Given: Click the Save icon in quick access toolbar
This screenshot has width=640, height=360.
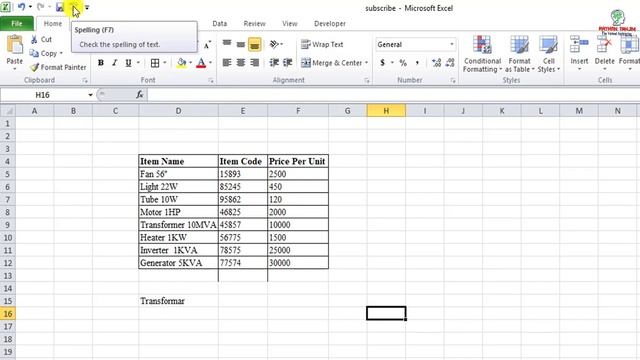Looking at the screenshot, I should [60, 7].
